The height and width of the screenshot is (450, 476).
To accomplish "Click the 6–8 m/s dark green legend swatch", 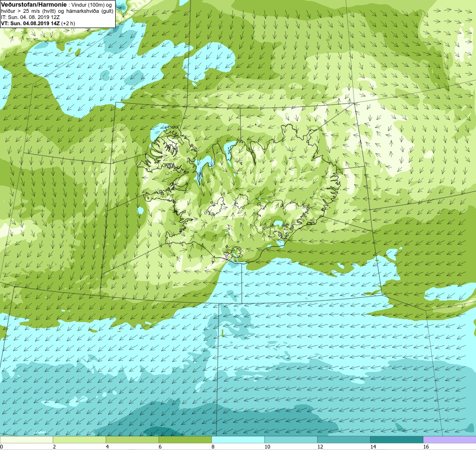I will click(x=185, y=440).
